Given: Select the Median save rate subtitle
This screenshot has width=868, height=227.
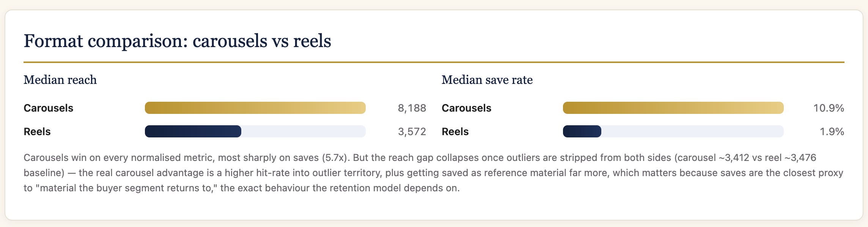Looking at the screenshot, I should [x=487, y=80].
